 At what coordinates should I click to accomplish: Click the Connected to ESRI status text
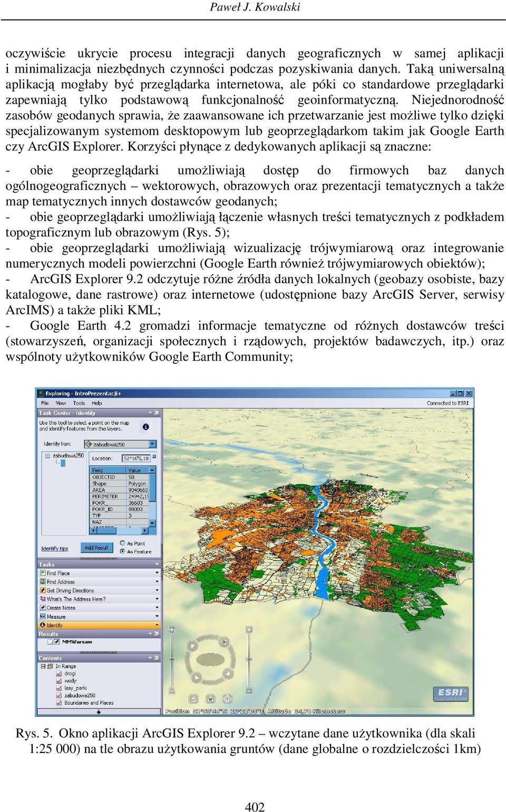[x=447, y=403]
